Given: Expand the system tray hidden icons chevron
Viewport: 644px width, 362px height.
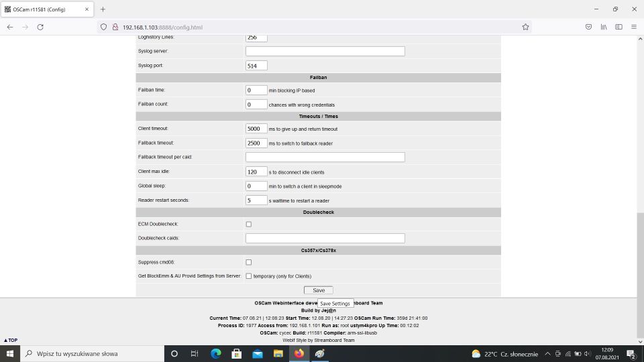Looking at the screenshot, I should 547,353.
